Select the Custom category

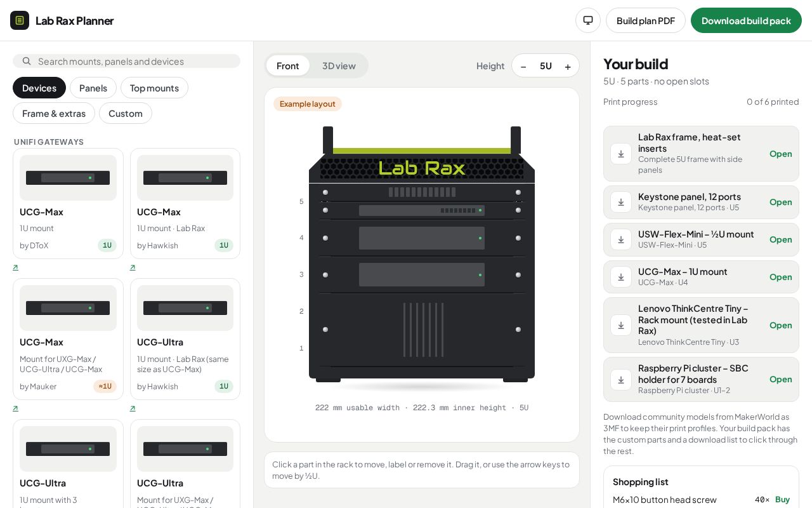tap(126, 113)
